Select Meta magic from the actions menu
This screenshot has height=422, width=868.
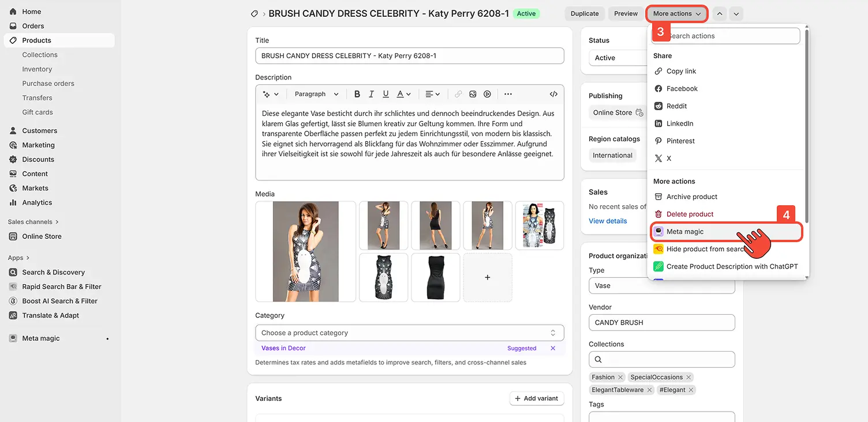685,232
